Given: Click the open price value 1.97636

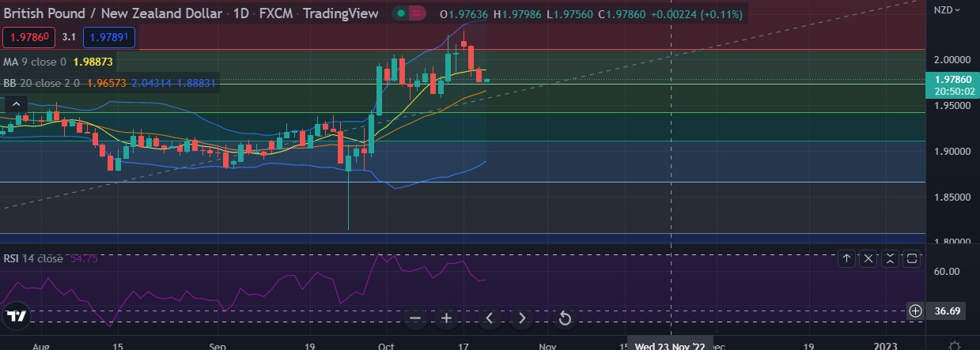Looking at the screenshot, I should click(x=469, y=14).
